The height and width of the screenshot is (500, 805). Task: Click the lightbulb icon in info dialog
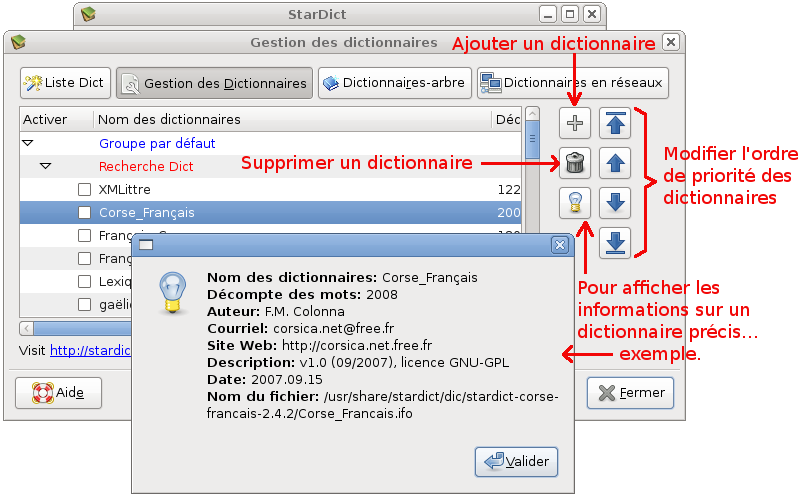pyautogui.click(x=172, y=292)
